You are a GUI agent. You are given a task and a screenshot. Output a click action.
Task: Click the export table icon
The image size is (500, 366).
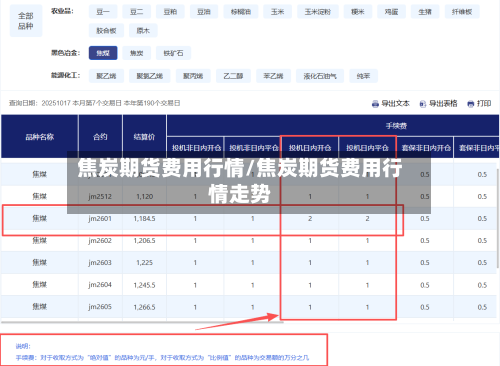click(423, 104)
